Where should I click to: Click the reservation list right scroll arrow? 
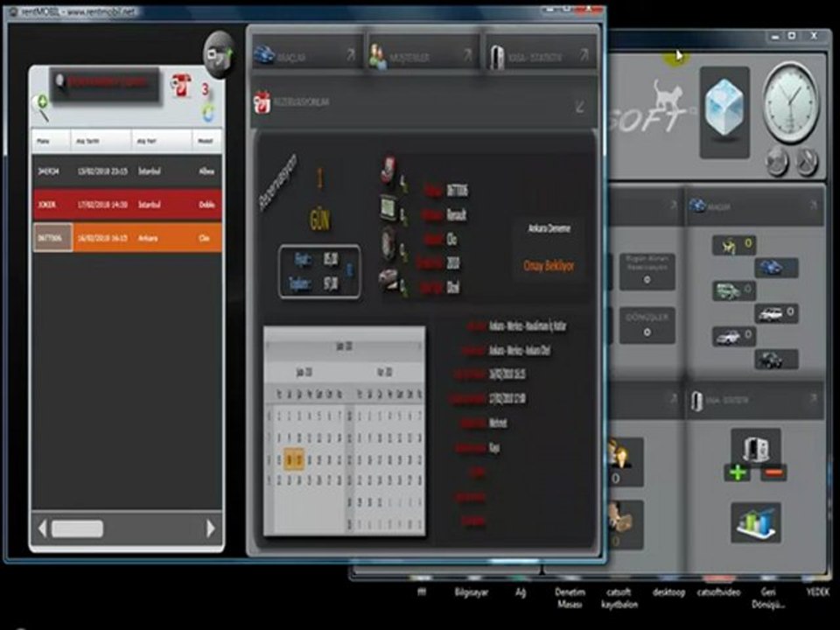(x=211, y=528)
